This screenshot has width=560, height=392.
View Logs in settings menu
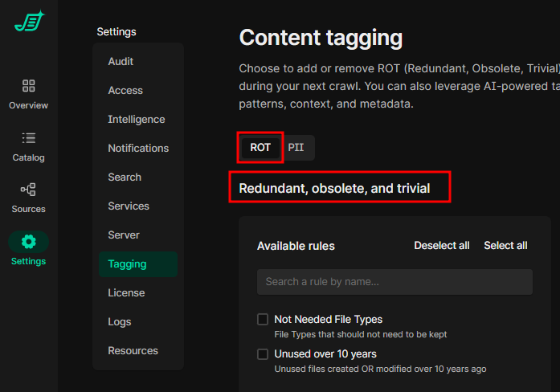coord(119,322)
